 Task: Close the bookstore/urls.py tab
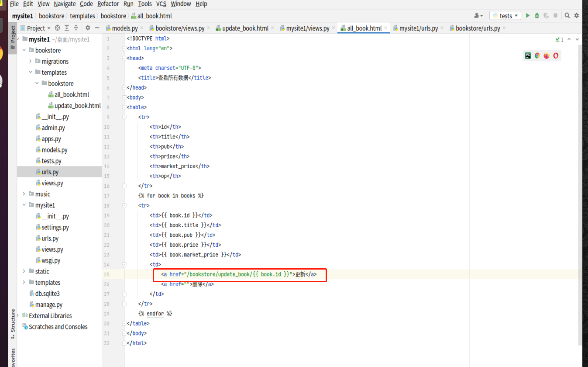coord(504,28)
